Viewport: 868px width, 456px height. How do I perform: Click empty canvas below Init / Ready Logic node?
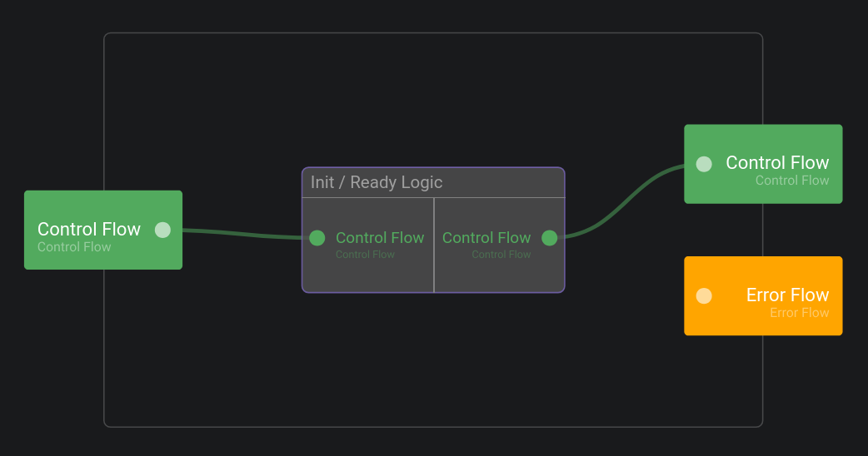[x=433, y=358]
